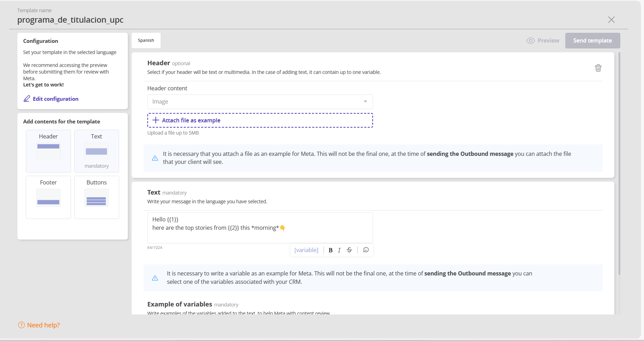Screen dimensions: 644x341
Task: Open the Header content Image dropdown
Action: (x=260, y=101)
